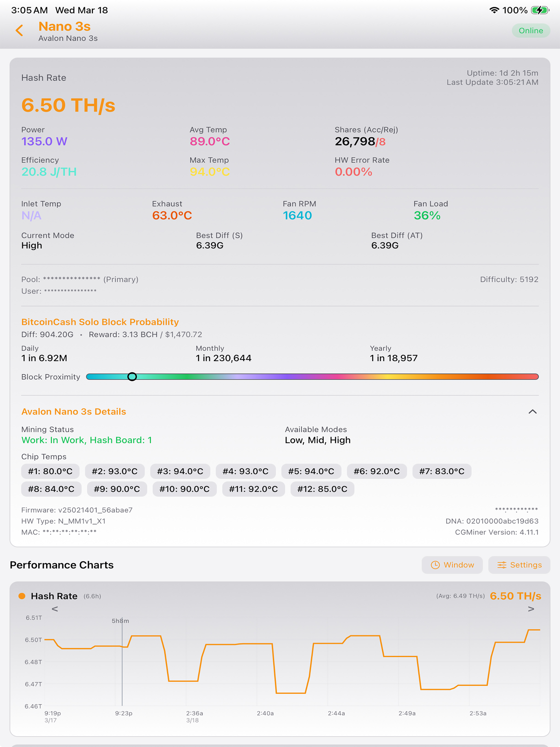560x747 pixels.
Task: Select chip temp #12: 85.0°C
Action: click(x=322, y=489)
